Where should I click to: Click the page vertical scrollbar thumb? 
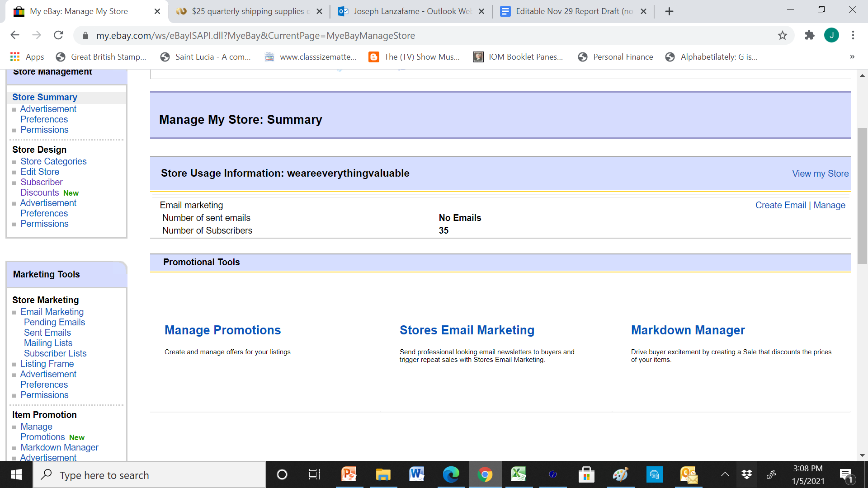(x=862, y=196)
